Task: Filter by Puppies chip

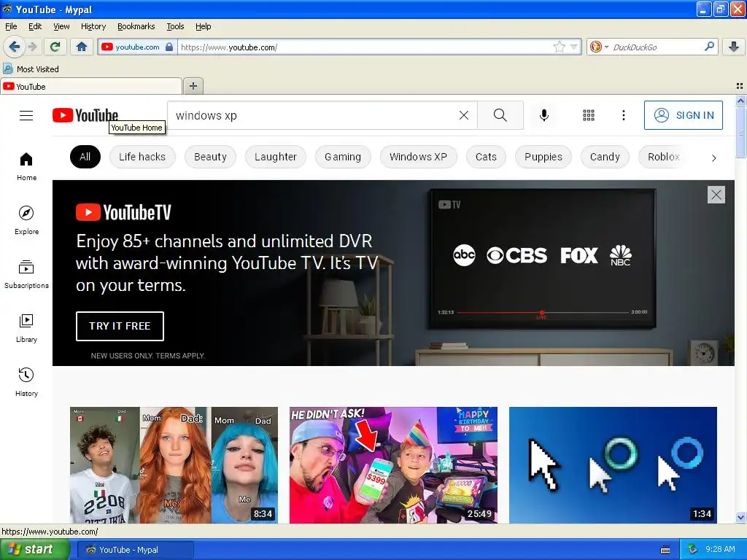Action: [x=543, y=157]
